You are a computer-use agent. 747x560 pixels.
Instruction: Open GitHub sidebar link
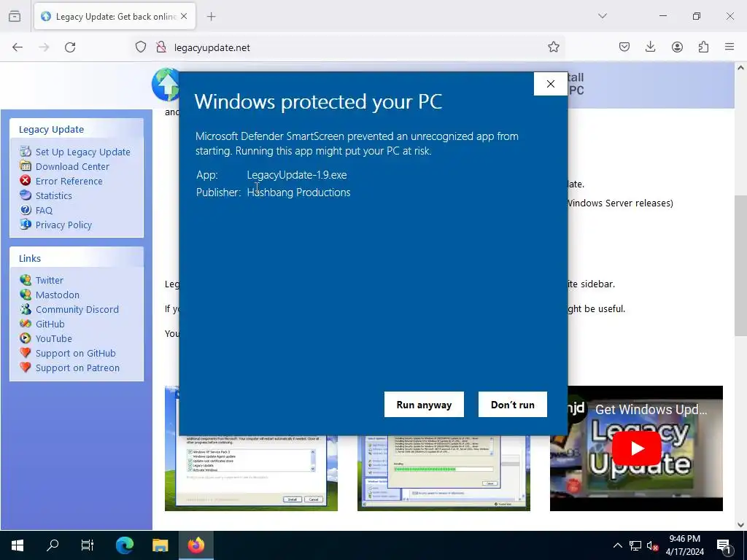click(x=50, y=324)
